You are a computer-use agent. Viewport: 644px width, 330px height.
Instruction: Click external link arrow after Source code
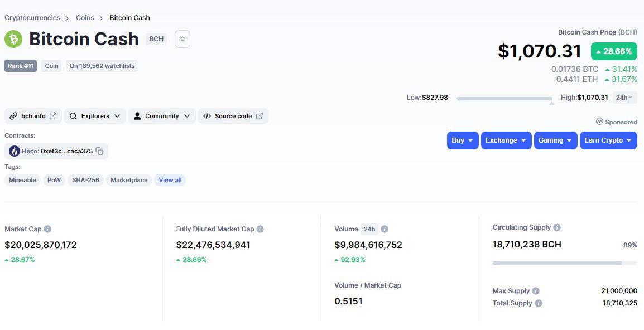[259, 116]
